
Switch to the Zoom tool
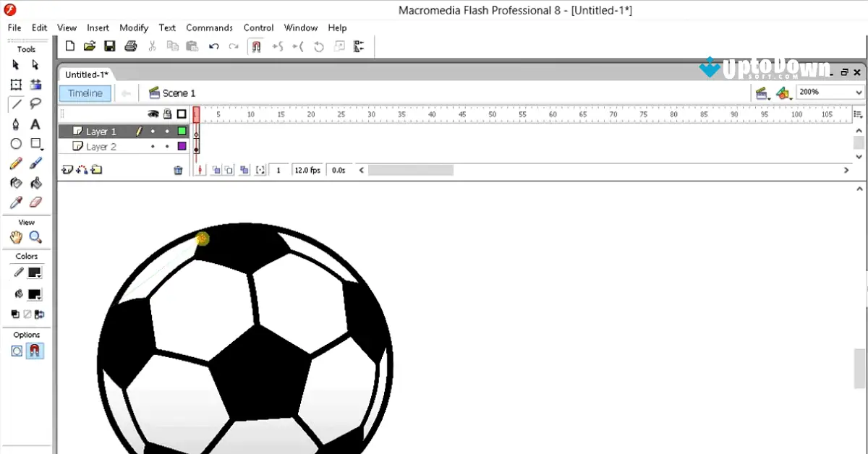click(34, 237)
